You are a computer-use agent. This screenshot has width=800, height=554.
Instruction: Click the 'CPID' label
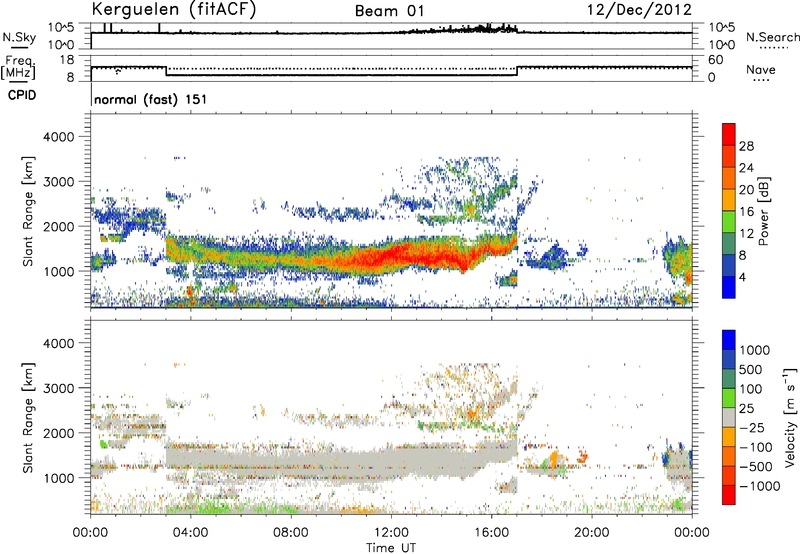pyautogui.click(x=22, y=95)
